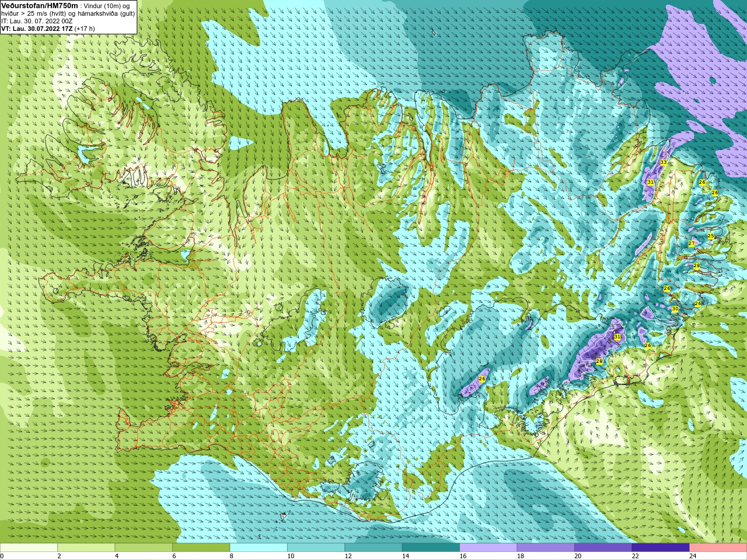Click the yellow gust label "25"

click(711, 236)
